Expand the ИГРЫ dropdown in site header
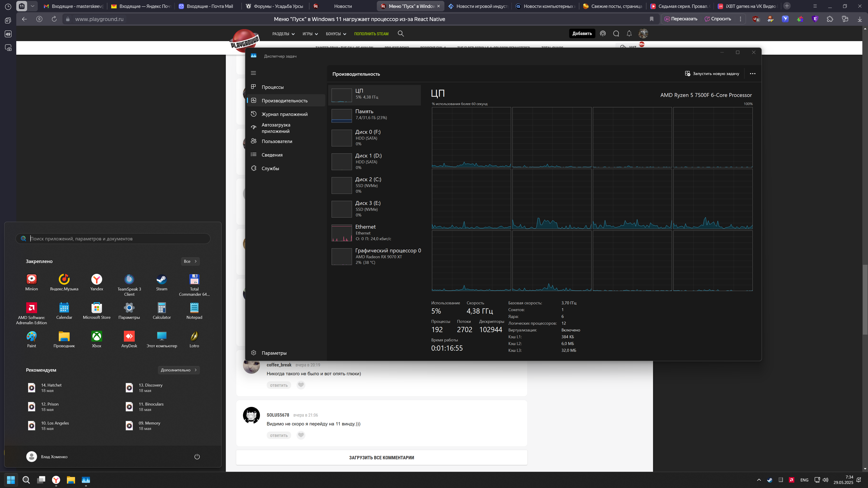This screenshot has height=488, width=868. pyautogui.click(x=310, y=34)
